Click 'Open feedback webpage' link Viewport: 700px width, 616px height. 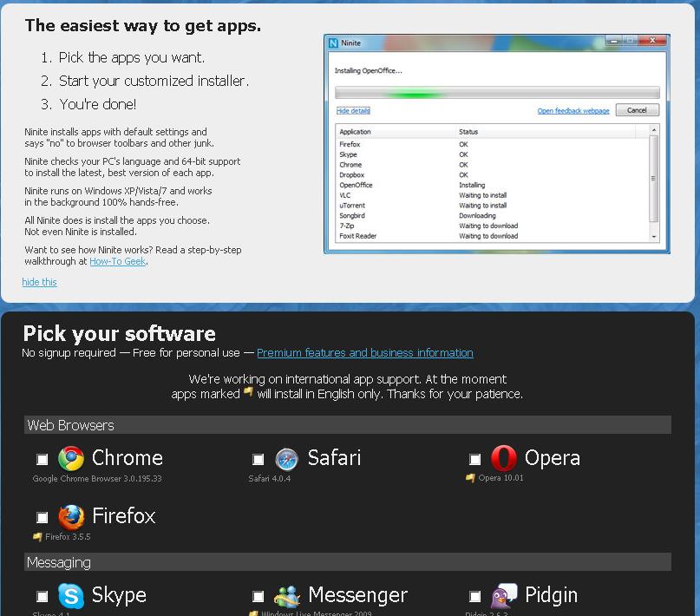pos(573,111)
